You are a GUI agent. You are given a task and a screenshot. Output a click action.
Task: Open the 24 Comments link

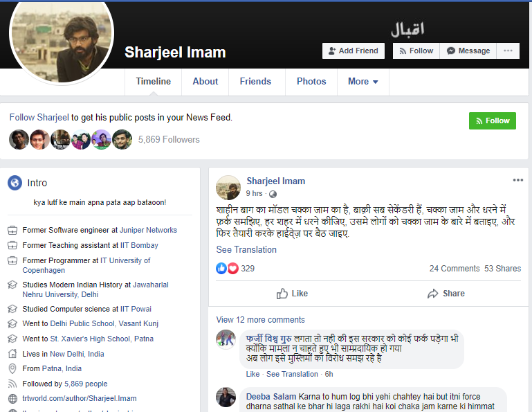point(455,269)
